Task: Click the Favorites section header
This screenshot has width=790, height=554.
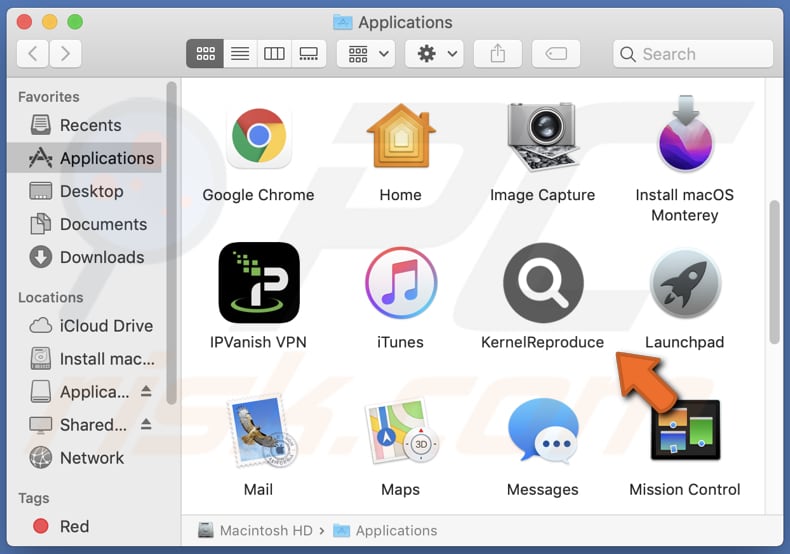Action: point(49,97)
